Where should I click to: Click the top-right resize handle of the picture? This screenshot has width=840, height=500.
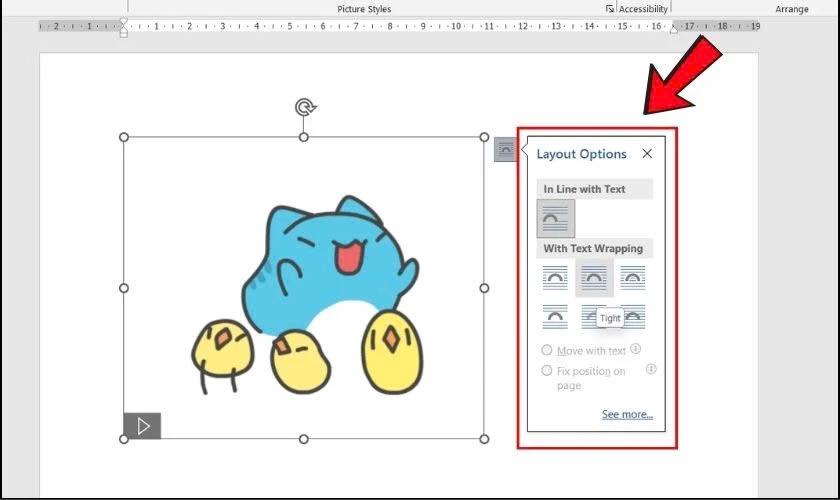484,137
